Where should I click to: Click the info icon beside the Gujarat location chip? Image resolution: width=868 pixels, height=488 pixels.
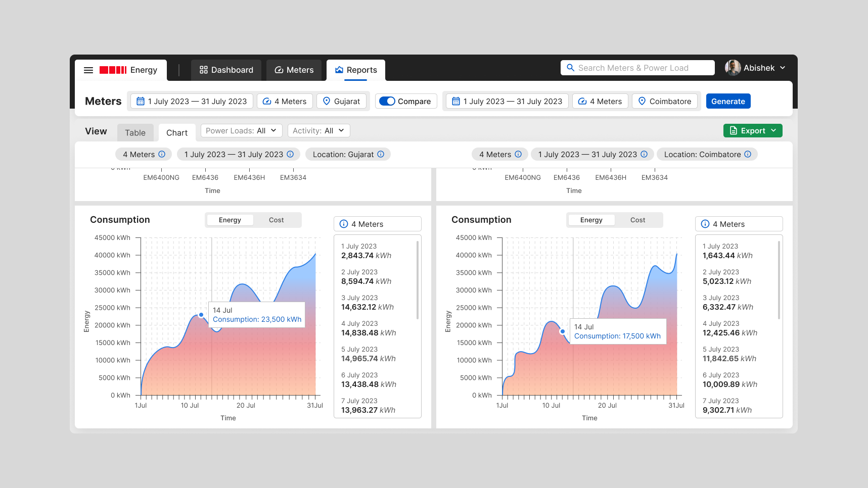tap(382, 154)
